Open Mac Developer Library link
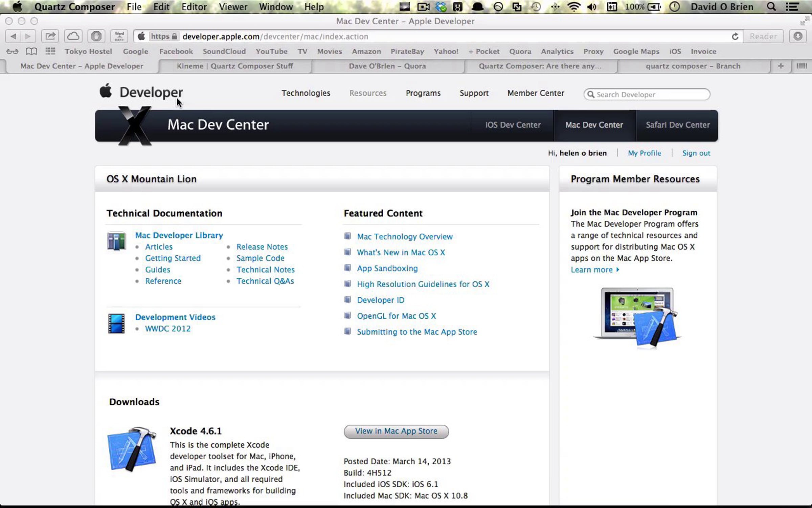 pos(179,235)
